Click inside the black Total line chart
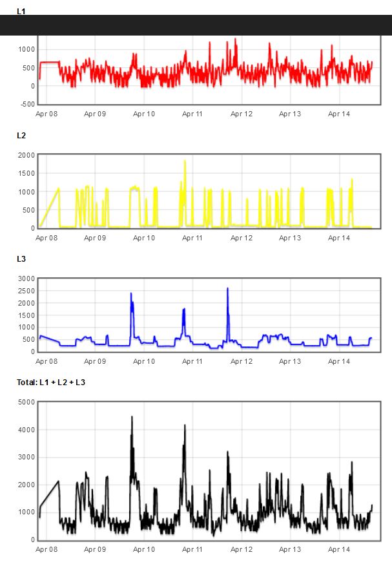This screenshot has height=568, width=392. point(209,471)
